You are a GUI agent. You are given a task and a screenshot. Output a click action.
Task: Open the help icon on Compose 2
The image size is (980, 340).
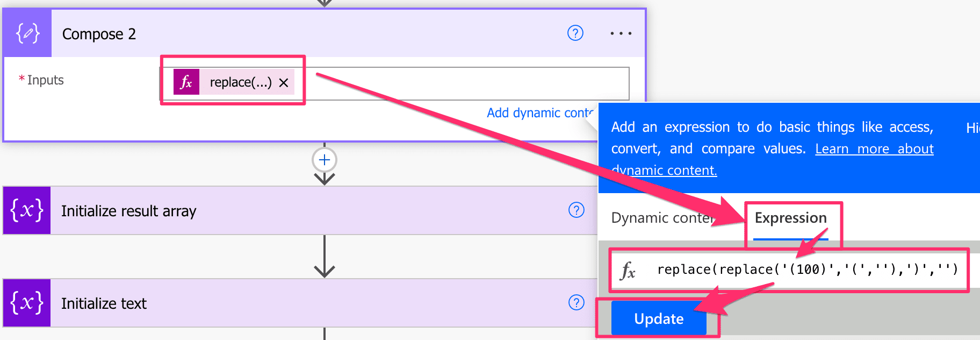coord(575,33)
